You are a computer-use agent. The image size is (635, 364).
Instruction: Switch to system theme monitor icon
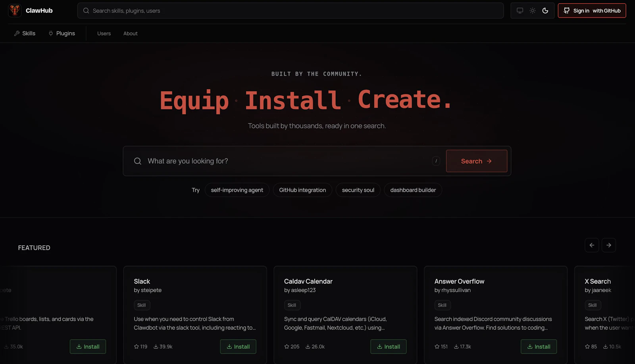click(x=520, y=11)
